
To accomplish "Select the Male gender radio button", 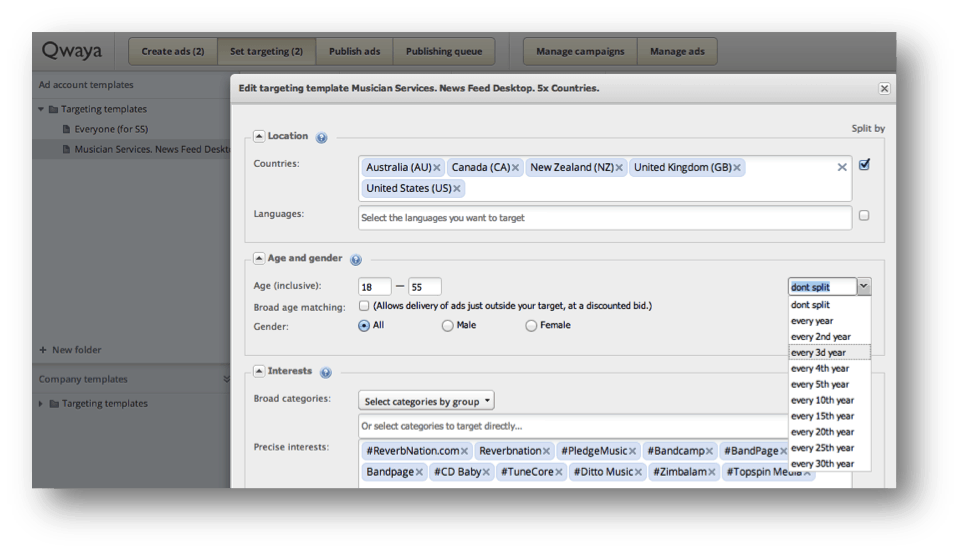I will pyautogui.click(x=447, y=326).
